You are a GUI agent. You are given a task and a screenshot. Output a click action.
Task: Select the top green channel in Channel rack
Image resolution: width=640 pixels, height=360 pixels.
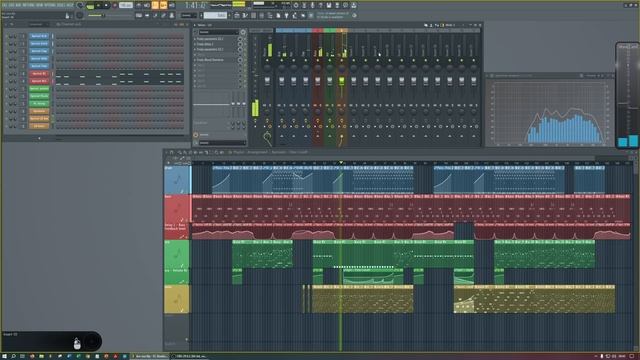tap(39, 88)
